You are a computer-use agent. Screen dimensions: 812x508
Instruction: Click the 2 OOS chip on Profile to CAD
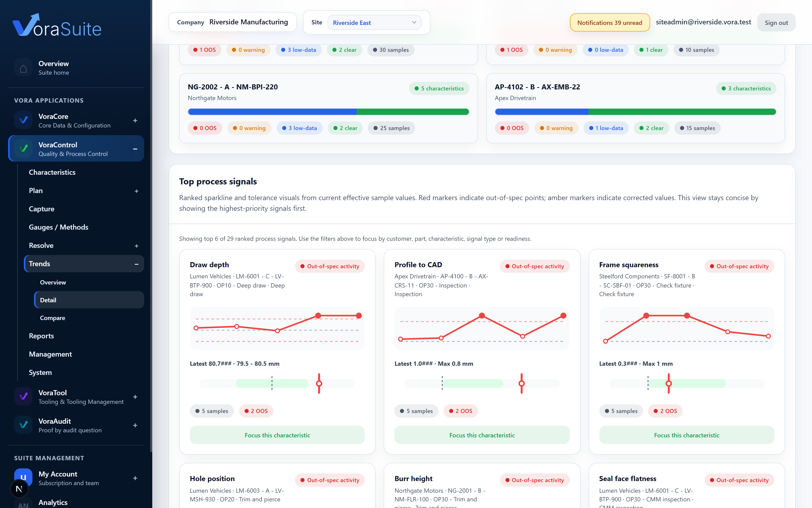[461, 411]
